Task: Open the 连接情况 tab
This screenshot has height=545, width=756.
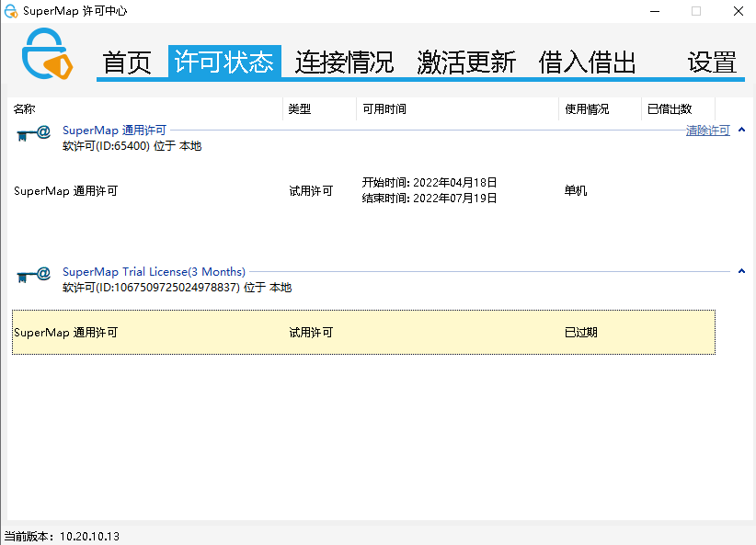Action: (x=345, y=62)
